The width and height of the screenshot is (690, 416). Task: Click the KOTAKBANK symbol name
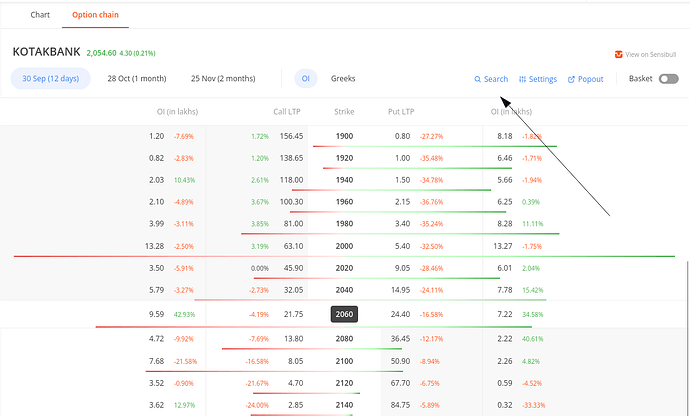coord(47,52)
